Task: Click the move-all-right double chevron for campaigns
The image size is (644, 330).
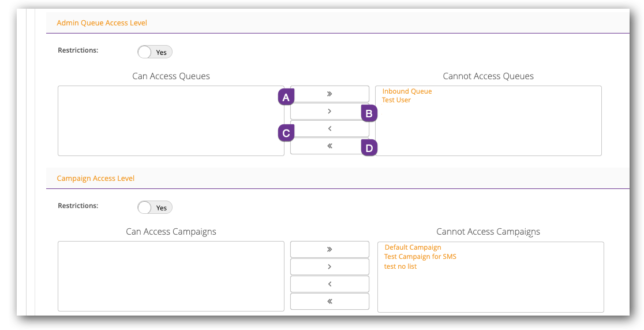Action: coord(330,249)
